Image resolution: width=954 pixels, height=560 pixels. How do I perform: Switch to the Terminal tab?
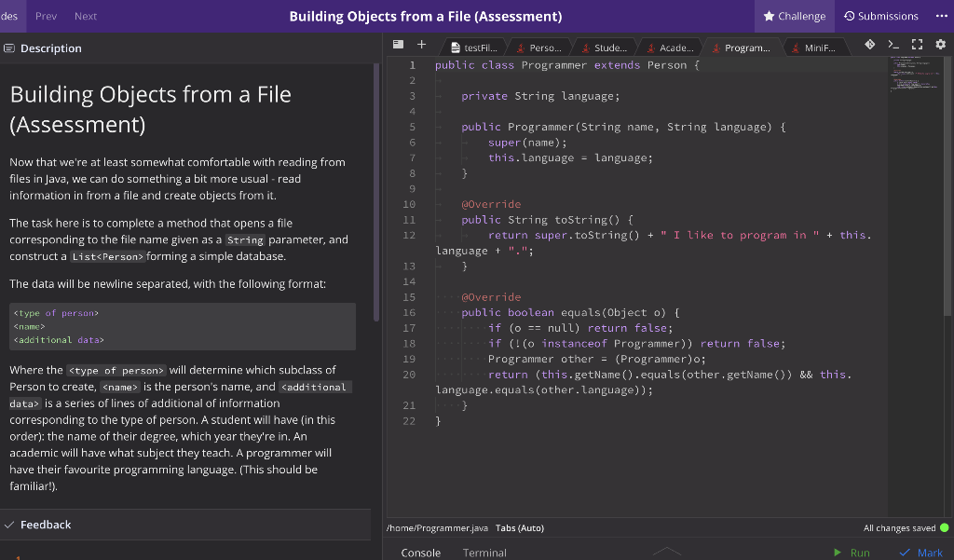(x=484, y=552)
